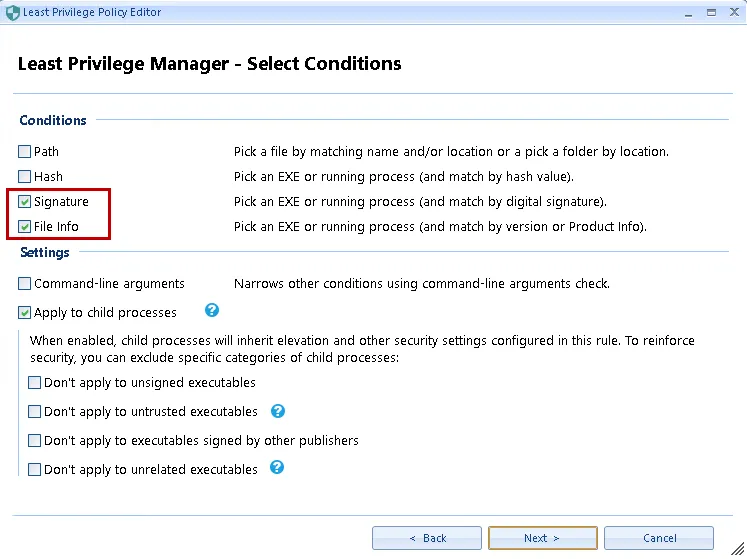Image resolution: width=747 pixels, height=559 pixels.
Task: Enable Command-line arguments setting
Action: click(25, 284)
